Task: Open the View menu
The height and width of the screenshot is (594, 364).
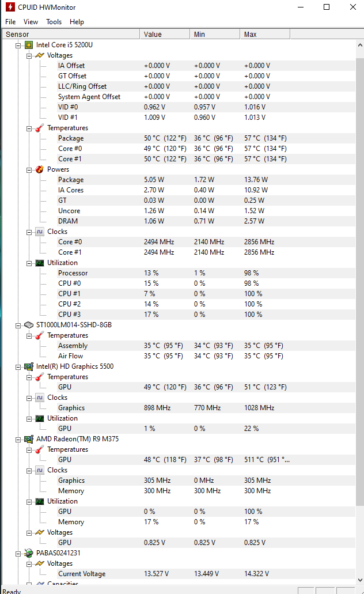Action: tap(31, 22)
